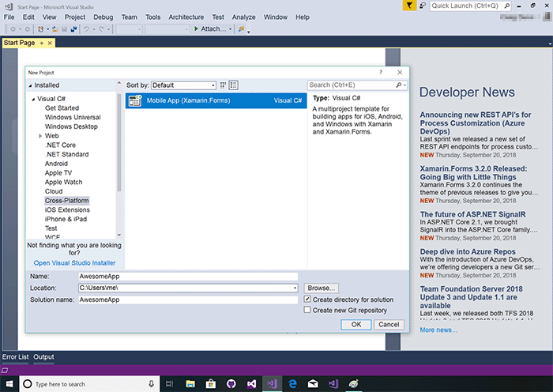Click the green Attach play icon
This screenshot has height=392, width=553.
(197, 29)
